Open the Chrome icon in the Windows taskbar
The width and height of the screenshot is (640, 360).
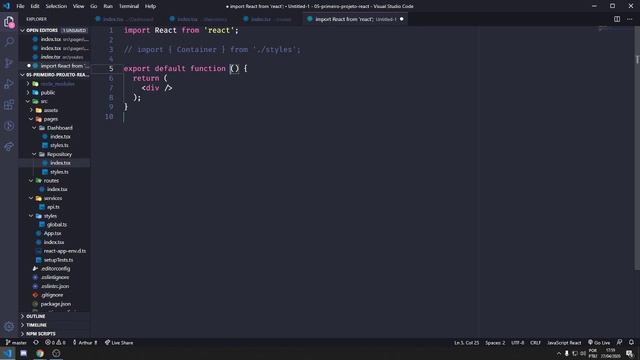tap(40, 353)
